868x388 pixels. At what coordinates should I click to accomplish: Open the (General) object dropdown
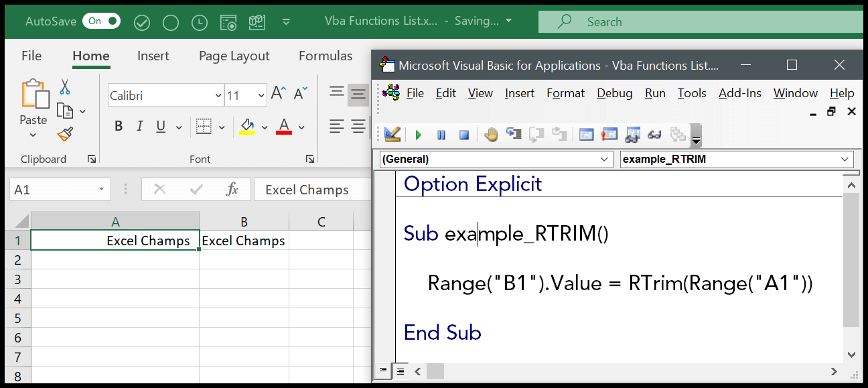pyautogui.click(x=604, y=159)
